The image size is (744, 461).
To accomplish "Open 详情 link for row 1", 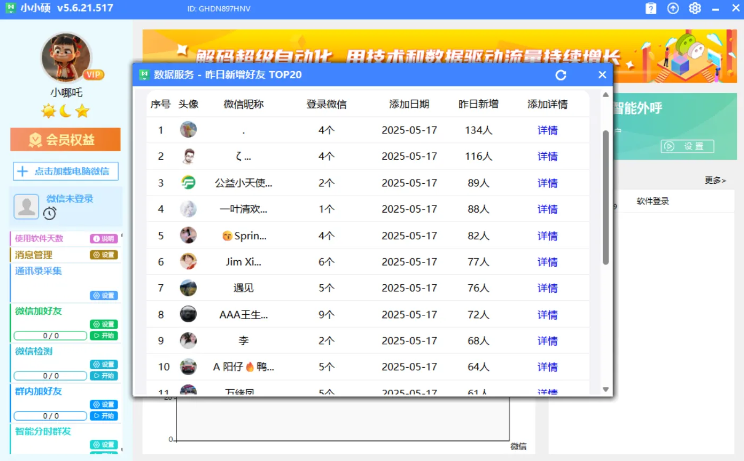I will point(547,130).
